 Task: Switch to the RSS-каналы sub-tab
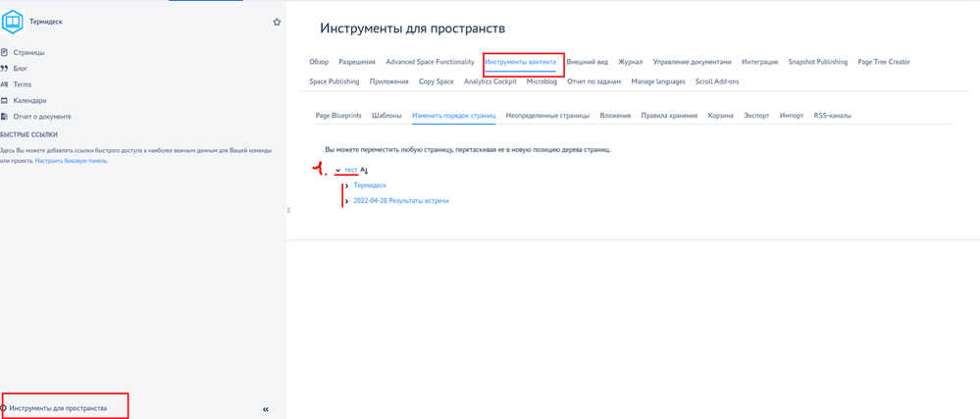coord(833,116)
